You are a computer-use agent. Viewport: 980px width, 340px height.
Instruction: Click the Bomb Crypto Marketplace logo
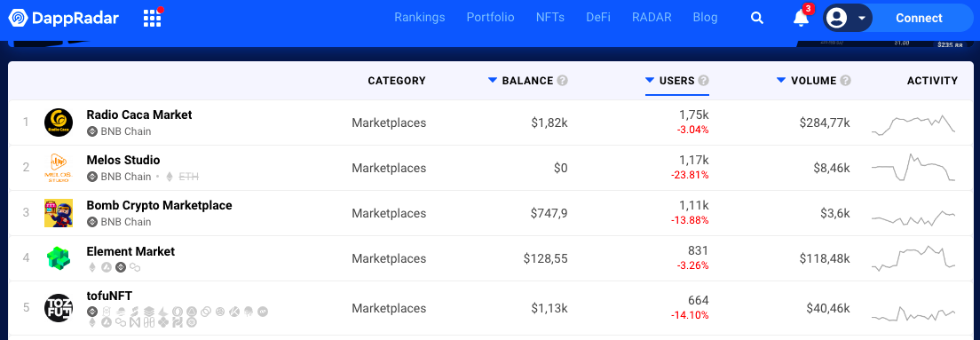[59, 213]
